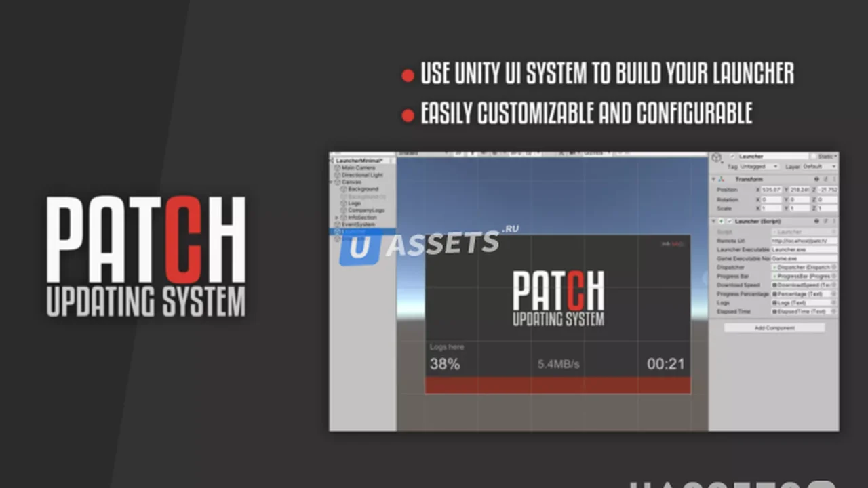This screenshot has height=488, width=868.
Task: Click the Remote Url field
Action: 805,241
